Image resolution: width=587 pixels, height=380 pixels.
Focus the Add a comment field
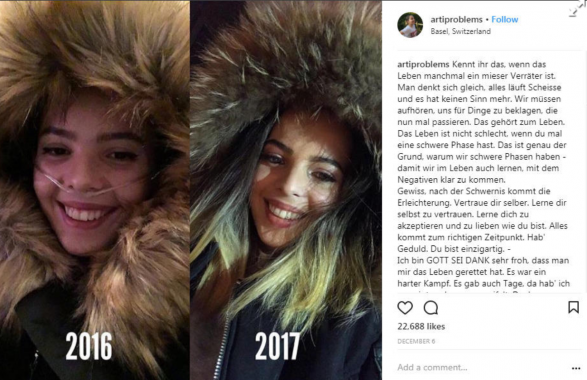[x=481, y=367]
